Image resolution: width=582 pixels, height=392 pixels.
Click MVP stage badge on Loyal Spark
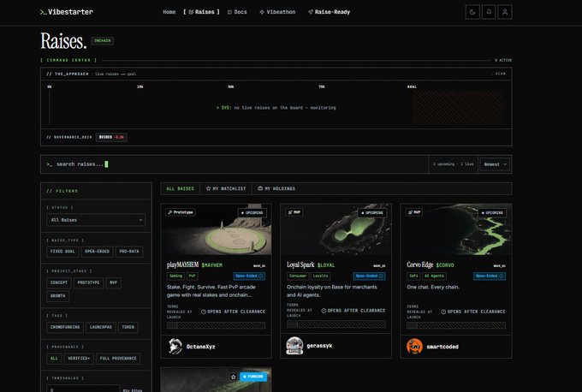pyautogui.click(x=294, y=212)
